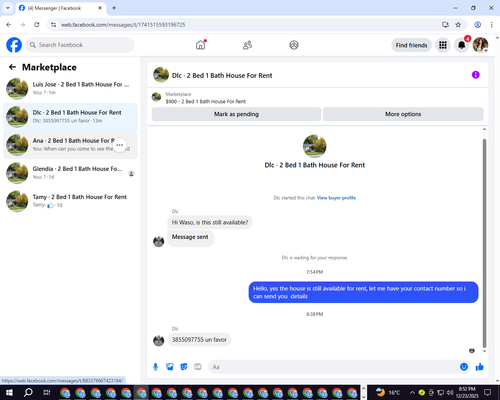Open a new browser tab
Image resolution: width=500 pixels, height=400 pixels.
[114, 8]
